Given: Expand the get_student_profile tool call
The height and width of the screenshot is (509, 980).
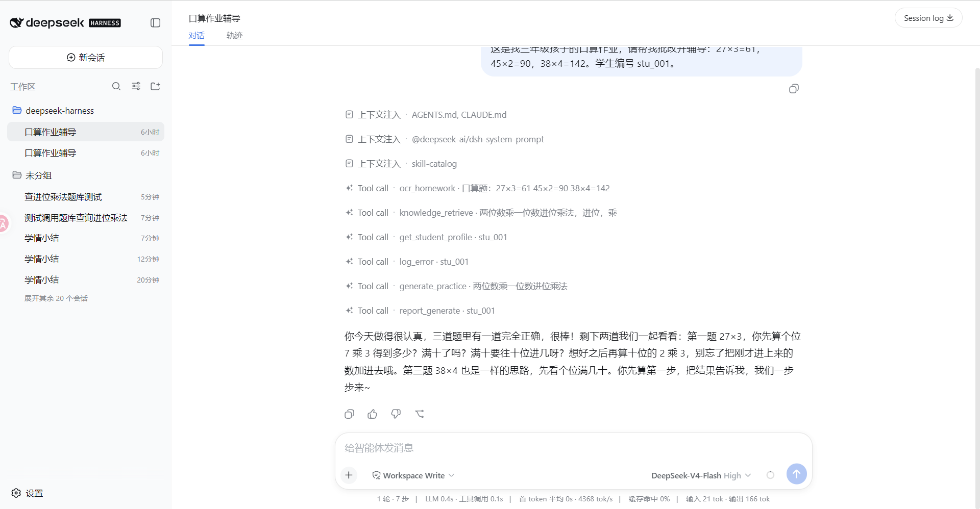Looking at the screenshot, I should 426,237.
